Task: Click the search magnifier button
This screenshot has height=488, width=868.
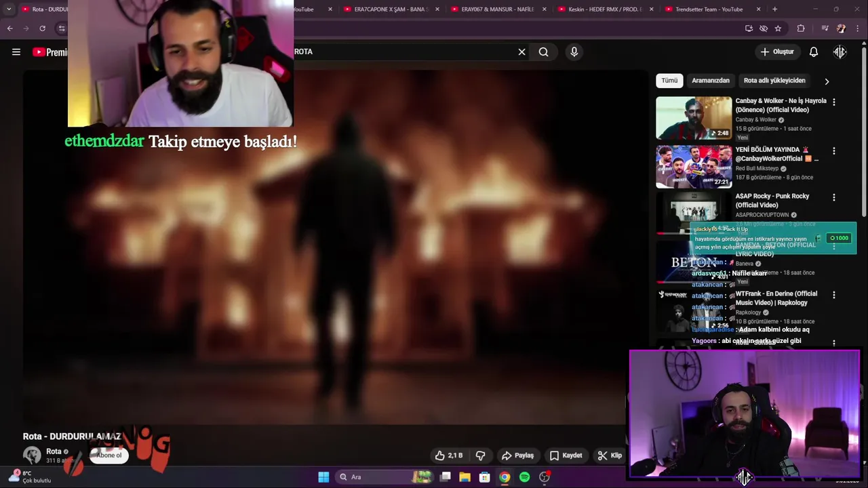Action: pos(543,52)
